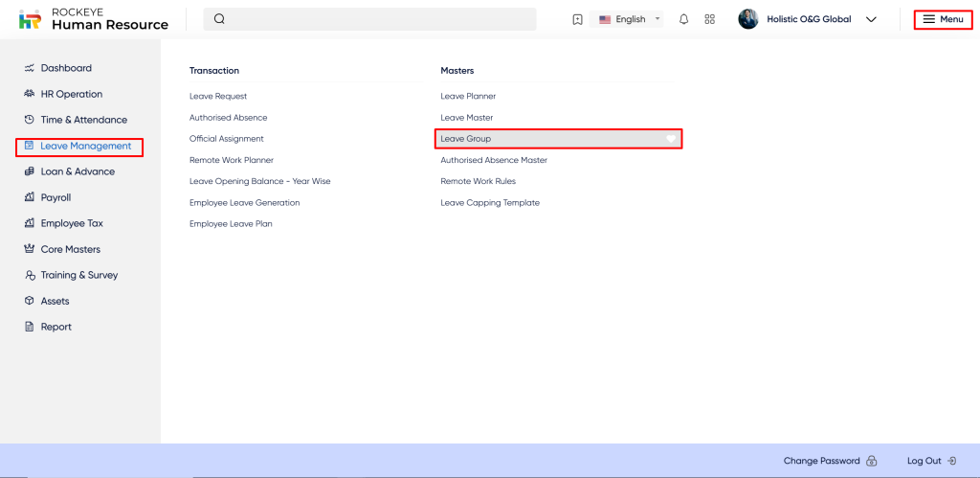Select Payroll in the sidebar

tap(56, 197)
